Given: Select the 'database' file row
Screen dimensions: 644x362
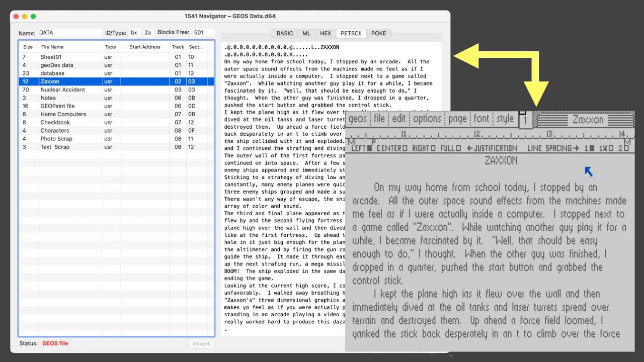Looking at the screenshot, I should pos(117,73).
